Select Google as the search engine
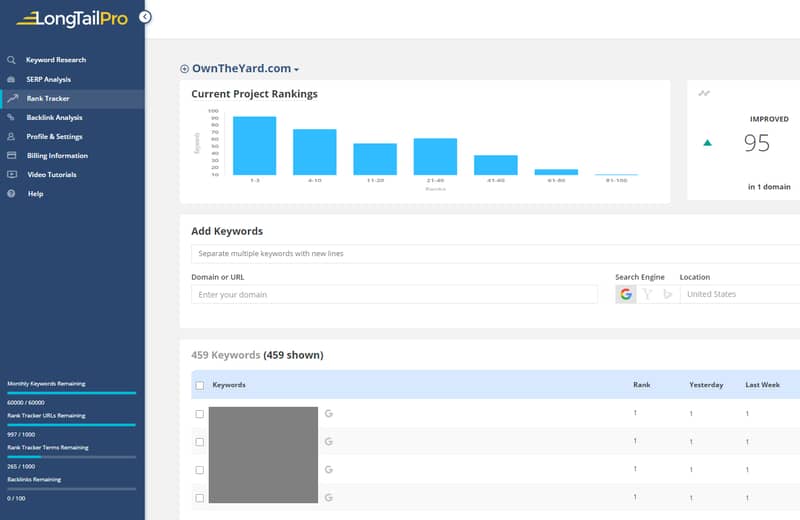The height and width of the screenshot is (520, 800). click(x=626, y=294)
